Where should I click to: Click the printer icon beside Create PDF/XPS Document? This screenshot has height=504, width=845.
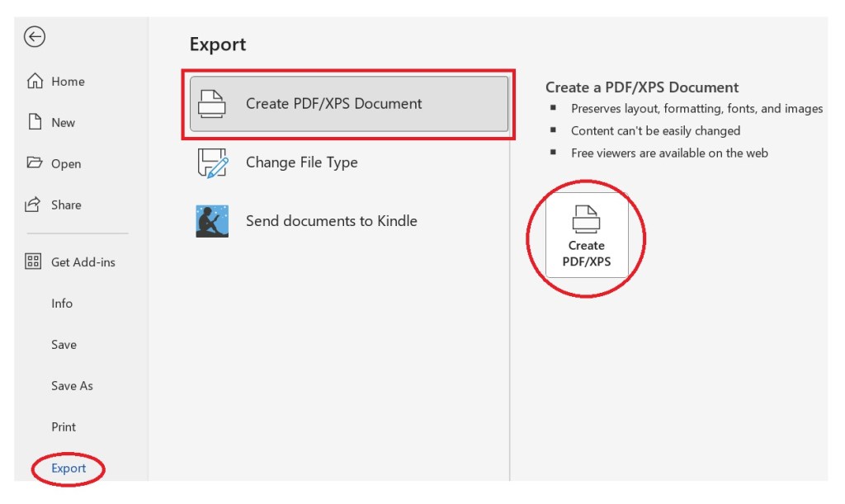click(x=212, y=104)
